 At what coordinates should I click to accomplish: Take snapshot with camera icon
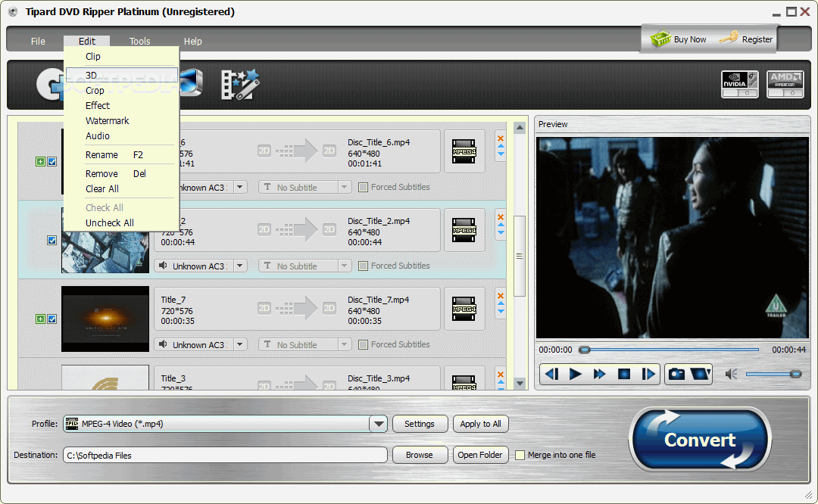[676, 374]
